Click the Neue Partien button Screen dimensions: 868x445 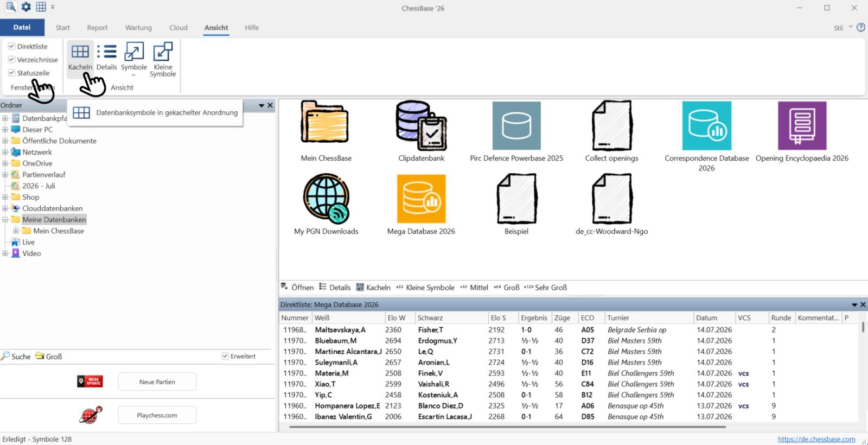(157, 382)
